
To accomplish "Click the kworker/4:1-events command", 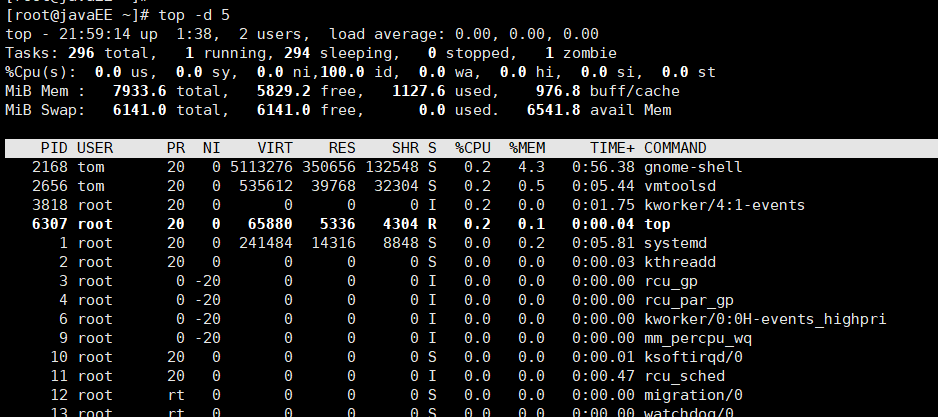I will click(724, 205).
